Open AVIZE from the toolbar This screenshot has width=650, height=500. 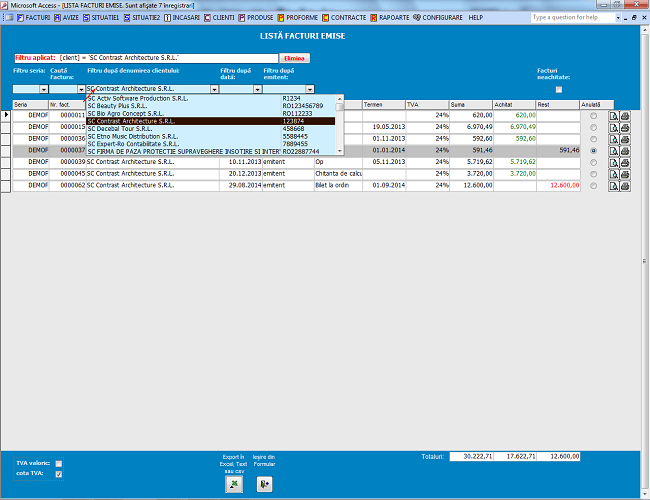click(66, 17)
